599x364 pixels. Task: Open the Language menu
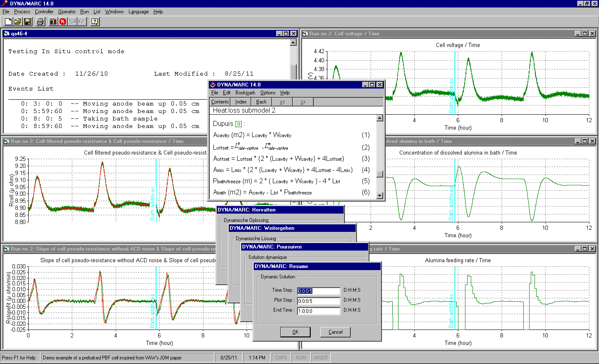[139, 12]
